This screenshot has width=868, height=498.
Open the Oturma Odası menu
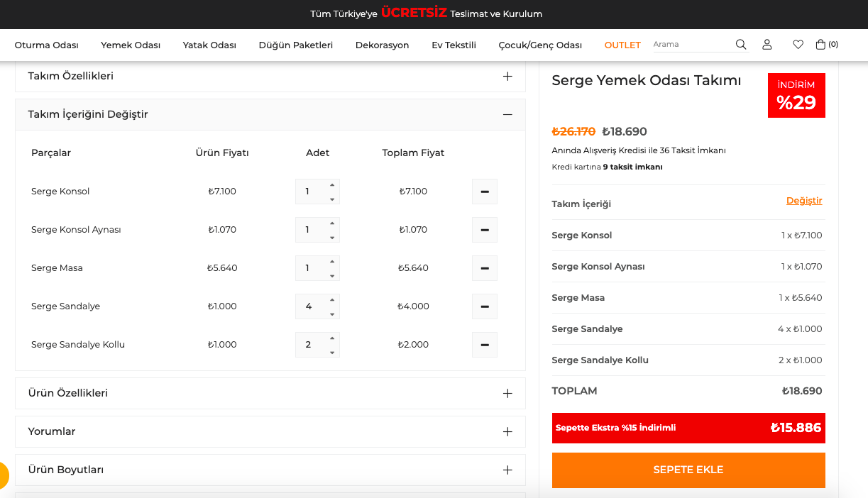[47, 45]
